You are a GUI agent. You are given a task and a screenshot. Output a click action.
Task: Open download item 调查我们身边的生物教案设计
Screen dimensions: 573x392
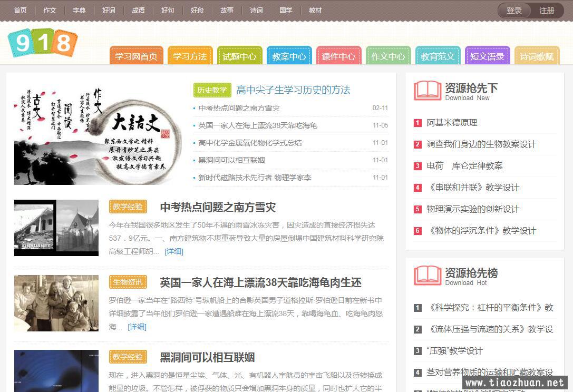(x=481, y=144)
